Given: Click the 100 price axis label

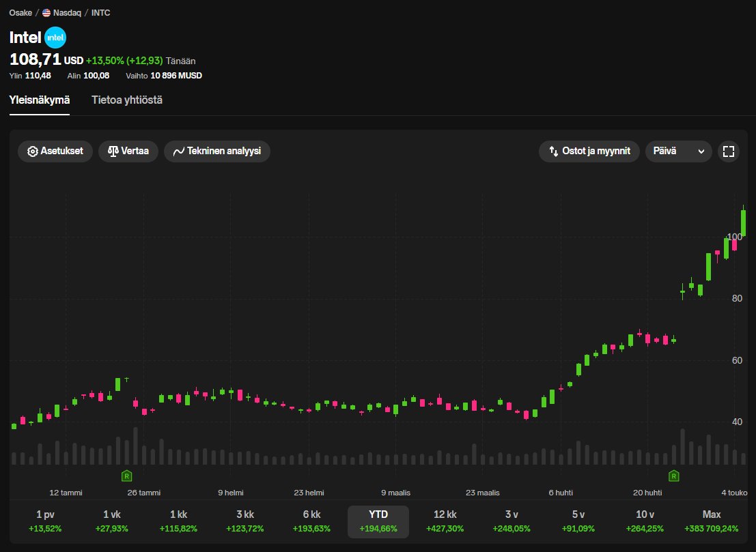Looking at the screenshot, I should (x=735, y=237).
